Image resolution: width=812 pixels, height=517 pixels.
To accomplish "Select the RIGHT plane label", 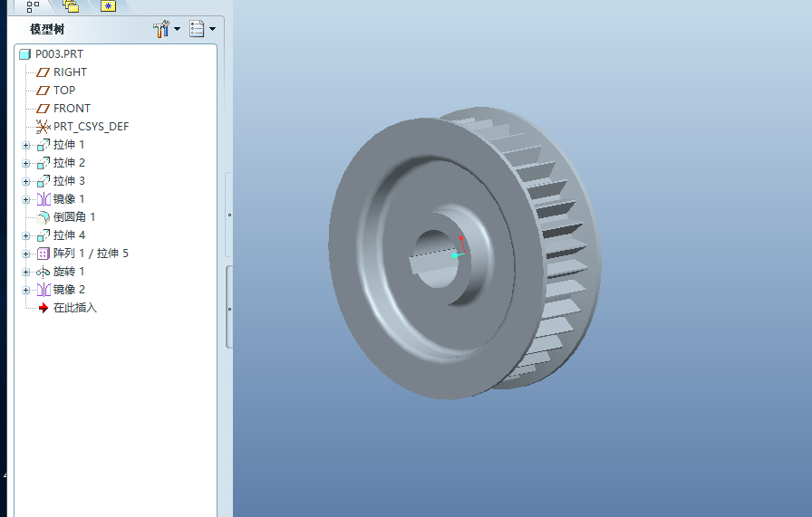I will click(70, 72).
